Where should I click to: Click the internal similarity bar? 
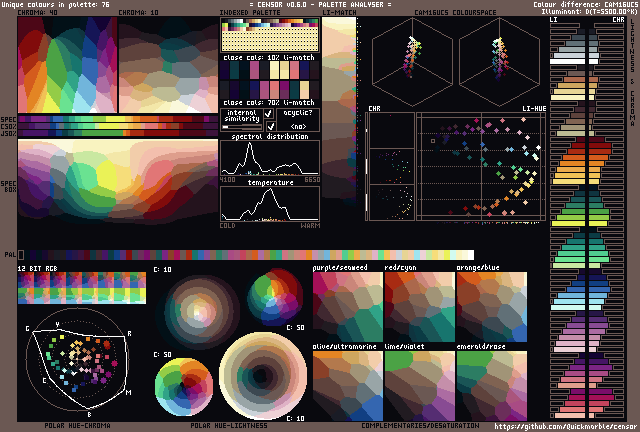click(242, 127)
